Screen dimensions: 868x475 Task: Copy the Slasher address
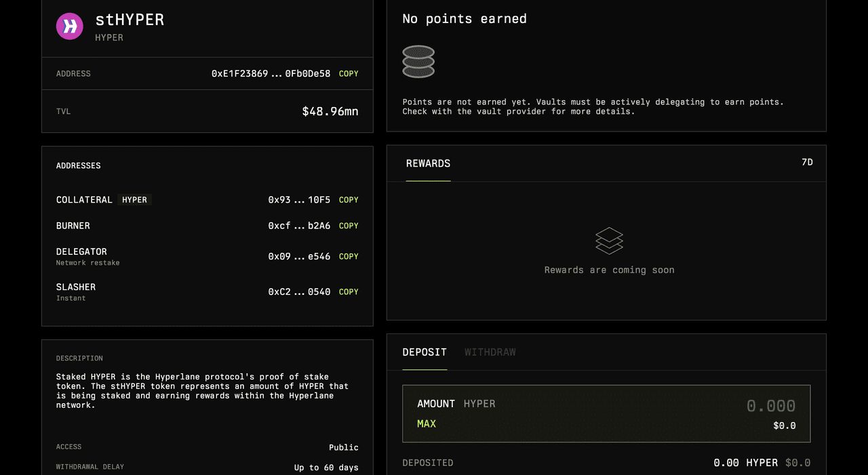[x=349, y=292]
